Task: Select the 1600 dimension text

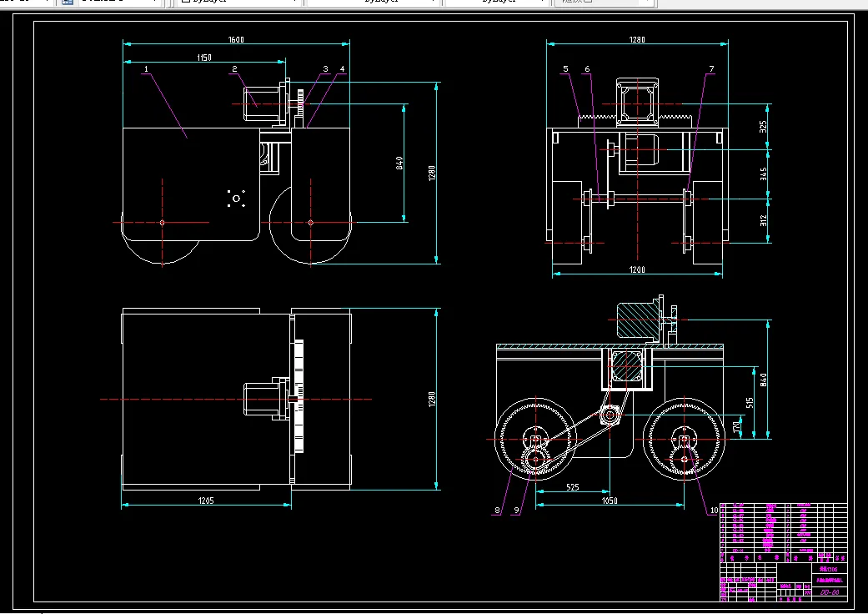Action: tap(236, 39)
